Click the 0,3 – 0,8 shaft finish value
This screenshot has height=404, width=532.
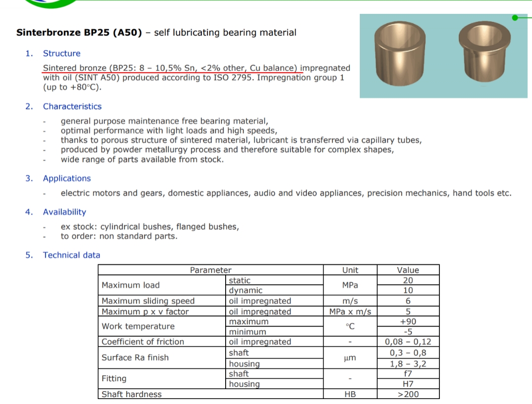coord(408,353)
